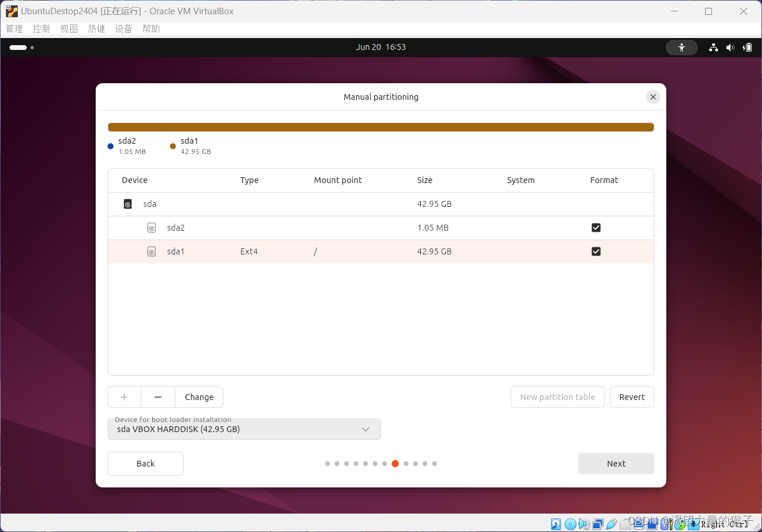Image resolution: width=762 pixels, height=532 pixels.
Task: Remove partition with the minus button
Action: (158, 397)
